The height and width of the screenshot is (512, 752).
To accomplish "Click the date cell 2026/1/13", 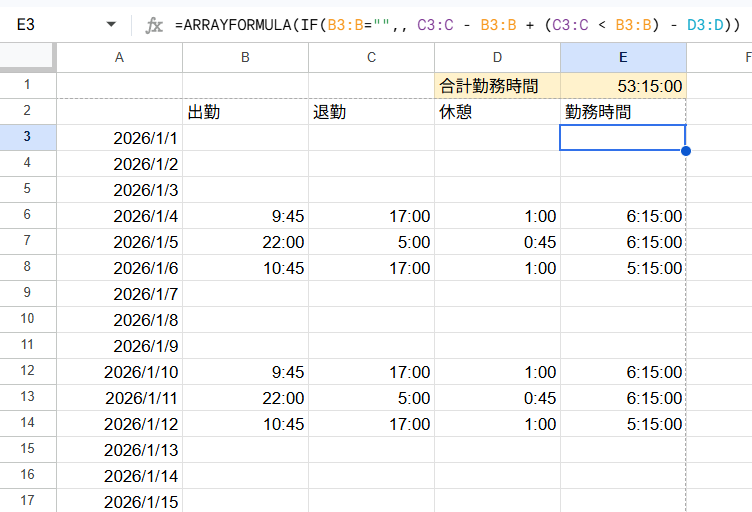I will [119, 450].
